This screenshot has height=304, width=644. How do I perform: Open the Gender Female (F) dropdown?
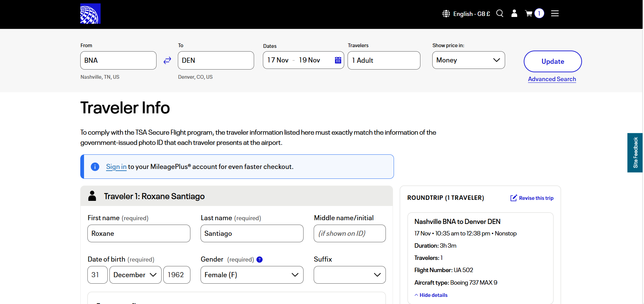click(x=252, y=275)
